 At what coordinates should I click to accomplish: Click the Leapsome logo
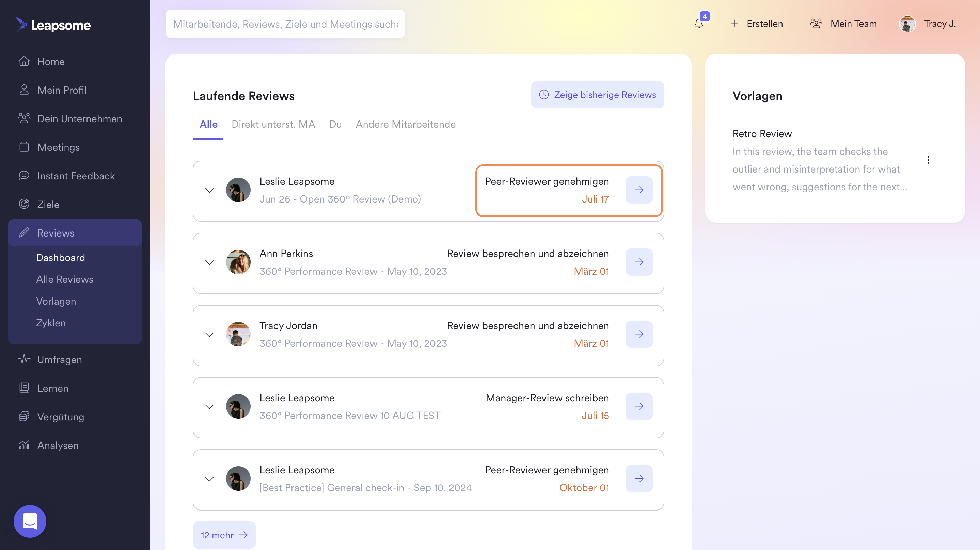tap(53, 25)
